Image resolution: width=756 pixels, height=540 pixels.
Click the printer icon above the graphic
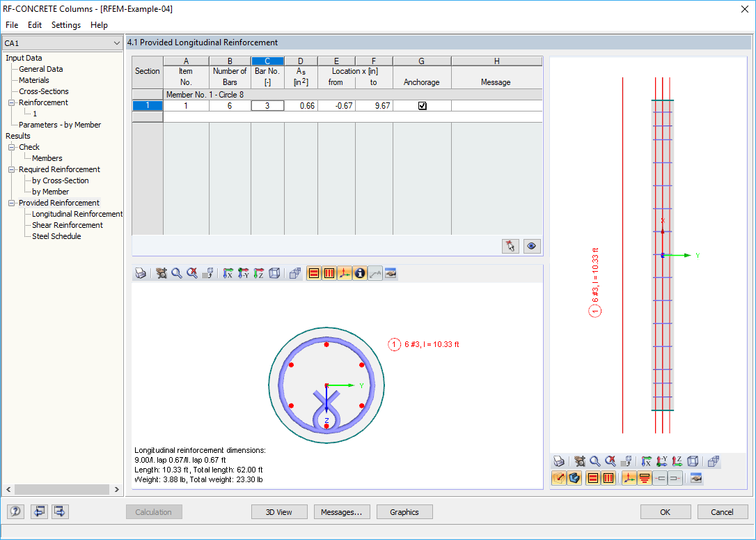pos(141,272)
